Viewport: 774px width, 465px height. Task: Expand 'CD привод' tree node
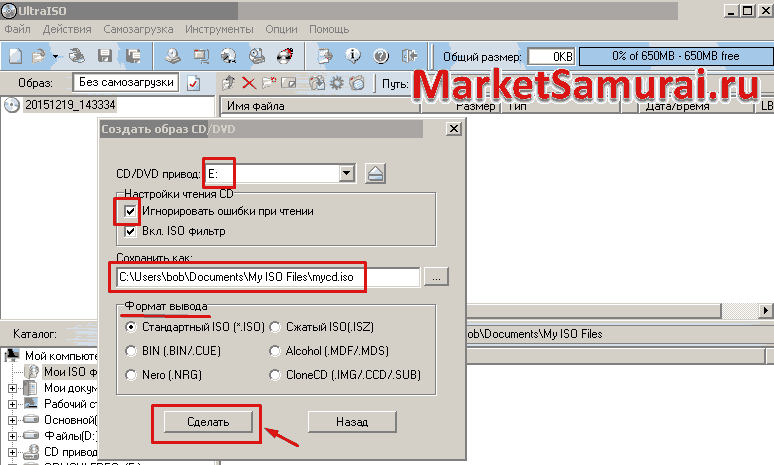point(12,452)
